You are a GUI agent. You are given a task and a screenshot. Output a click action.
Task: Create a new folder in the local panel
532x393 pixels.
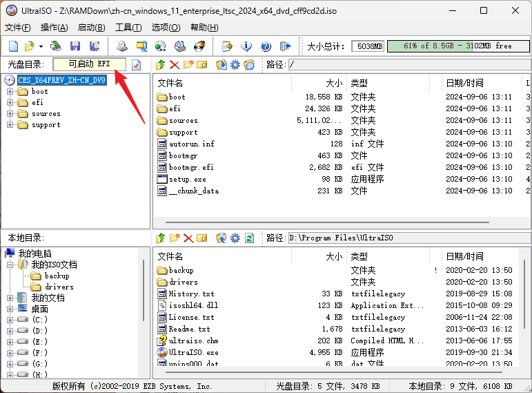point(175,238)
